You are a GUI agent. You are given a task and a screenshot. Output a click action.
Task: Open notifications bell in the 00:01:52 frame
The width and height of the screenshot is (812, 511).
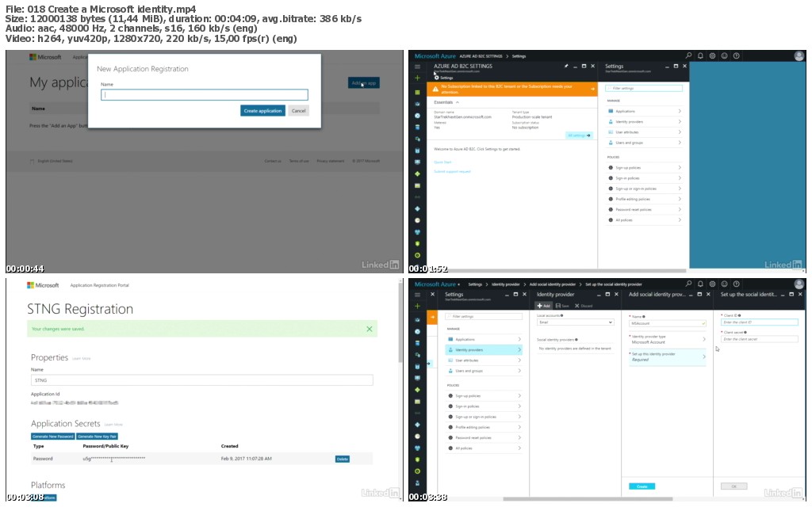point(700,55)
